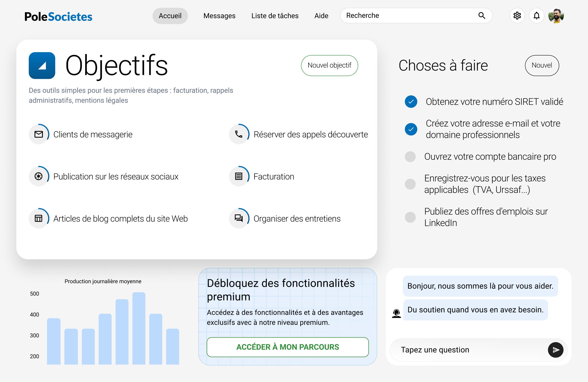588x382 pixels.
Task: Open the notifications bell icon
Action: pos(537,15)
